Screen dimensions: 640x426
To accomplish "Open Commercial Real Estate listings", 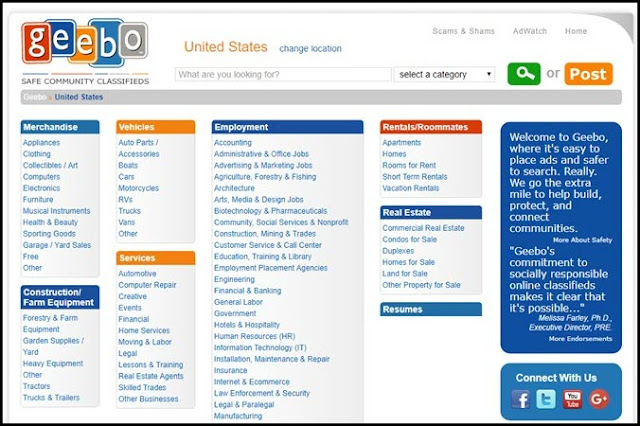I will click(x=423, y=228).
